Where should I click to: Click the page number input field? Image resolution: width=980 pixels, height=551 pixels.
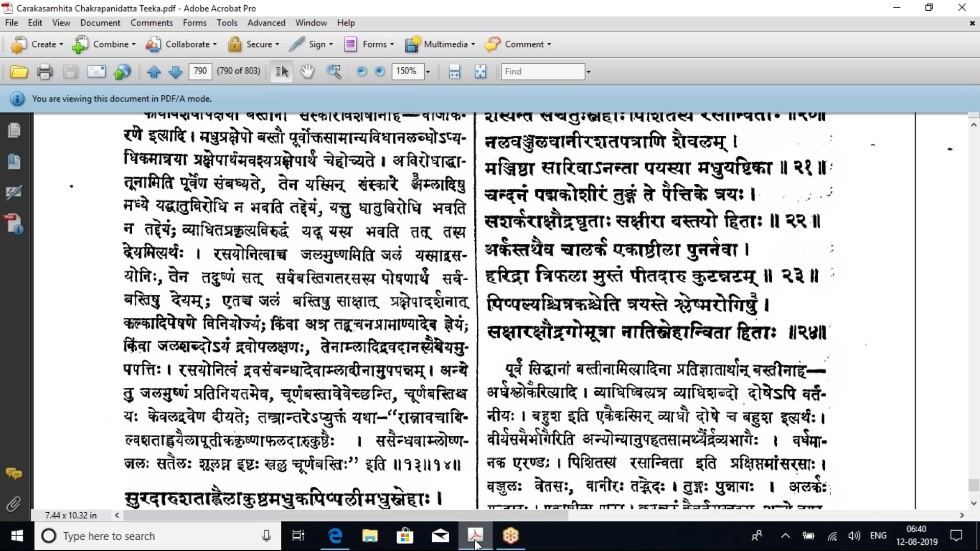coord(200,71)
